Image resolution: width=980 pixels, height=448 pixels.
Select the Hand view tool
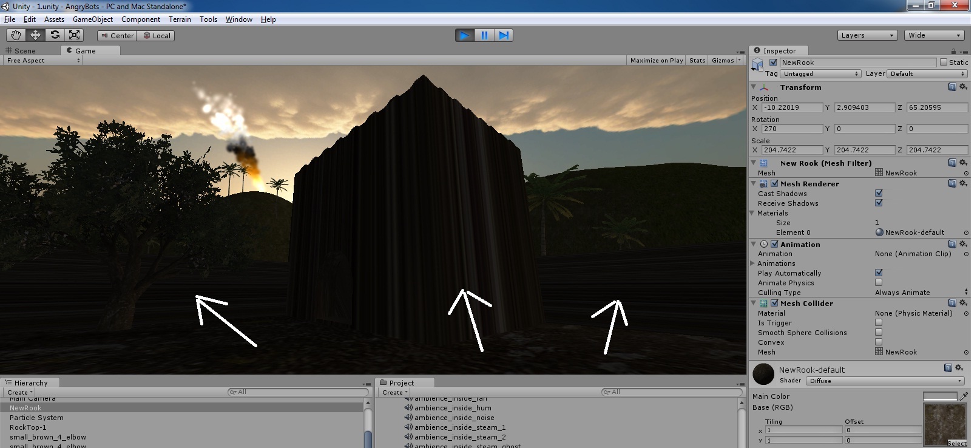[x=16, y=35]
